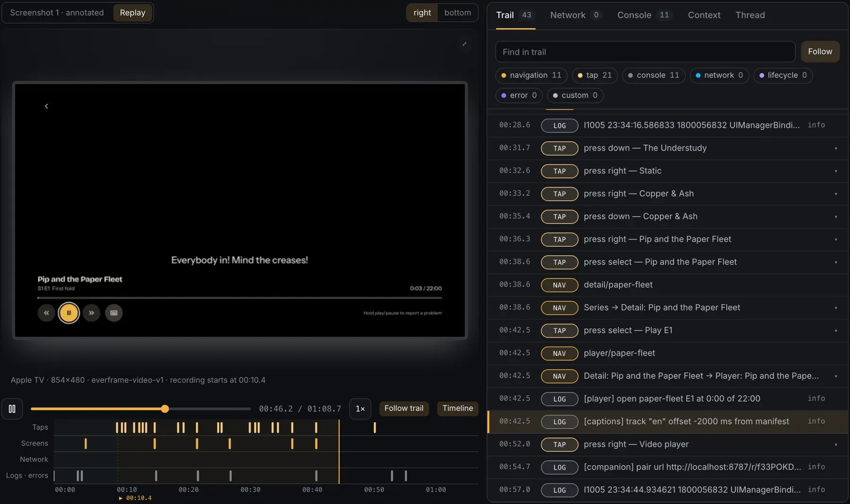Switch to the Network tab
Image resolution: width=850 pixels, height=504 pixels.
[x=575, y=15]
